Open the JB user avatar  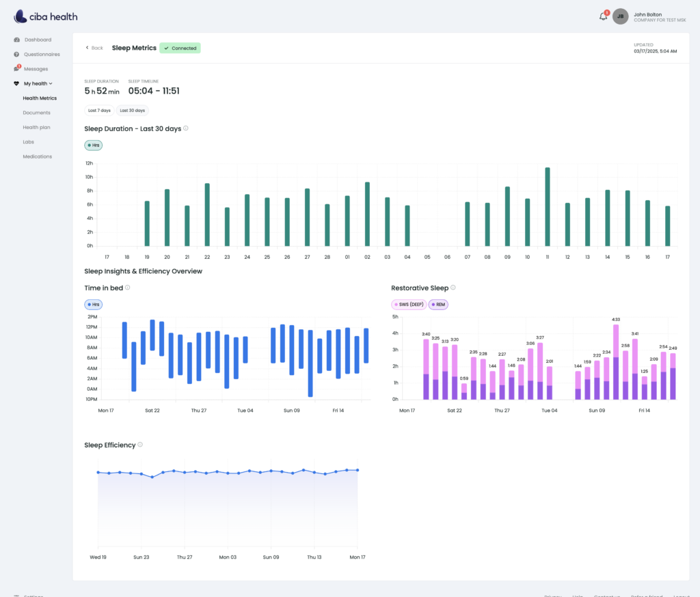click(620, 16)
